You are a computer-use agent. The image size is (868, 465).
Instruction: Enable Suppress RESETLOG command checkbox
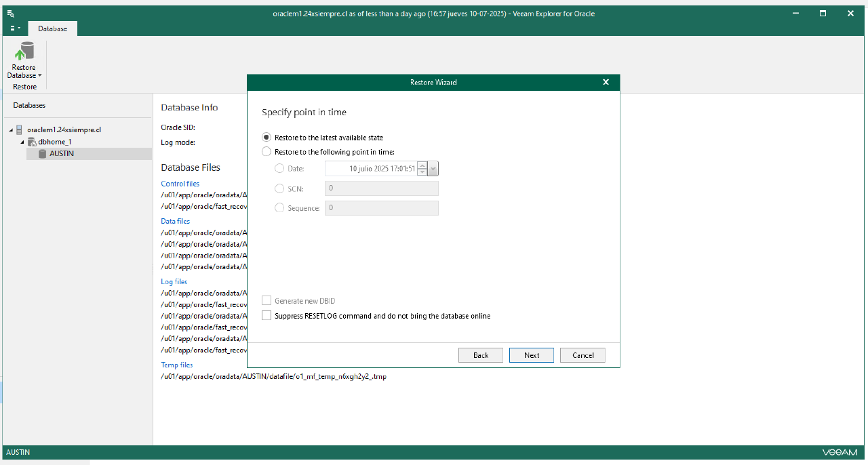click(267, 316)
